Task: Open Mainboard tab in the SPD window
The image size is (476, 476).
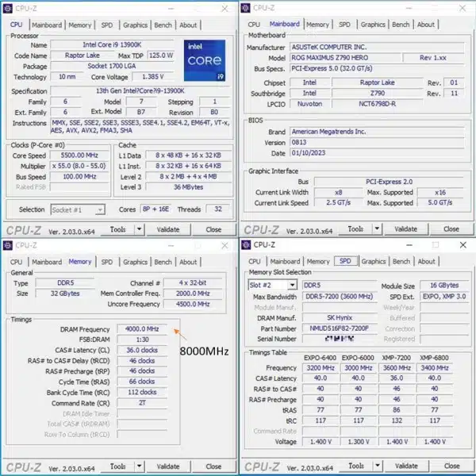Action: pos(285,261)
